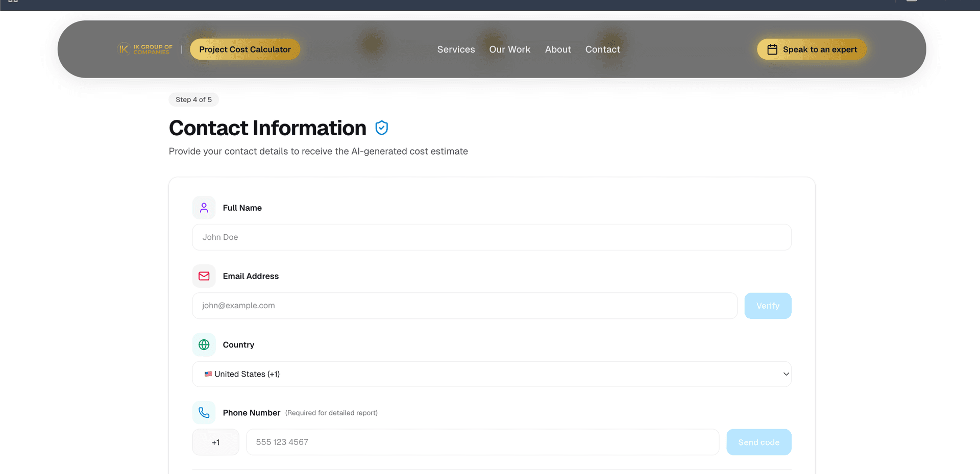Click the Speak to an expert button
980x474 pixels.
click(812, 49)
